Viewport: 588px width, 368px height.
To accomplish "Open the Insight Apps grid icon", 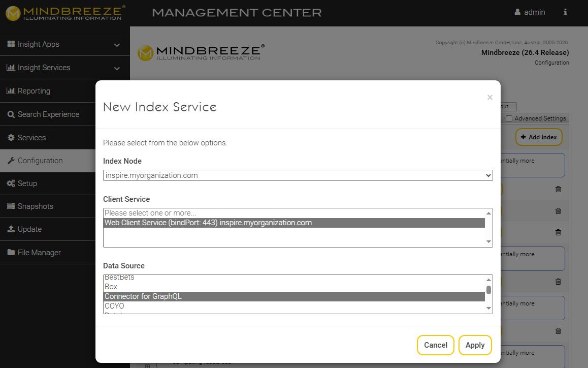I will (11, 44).
